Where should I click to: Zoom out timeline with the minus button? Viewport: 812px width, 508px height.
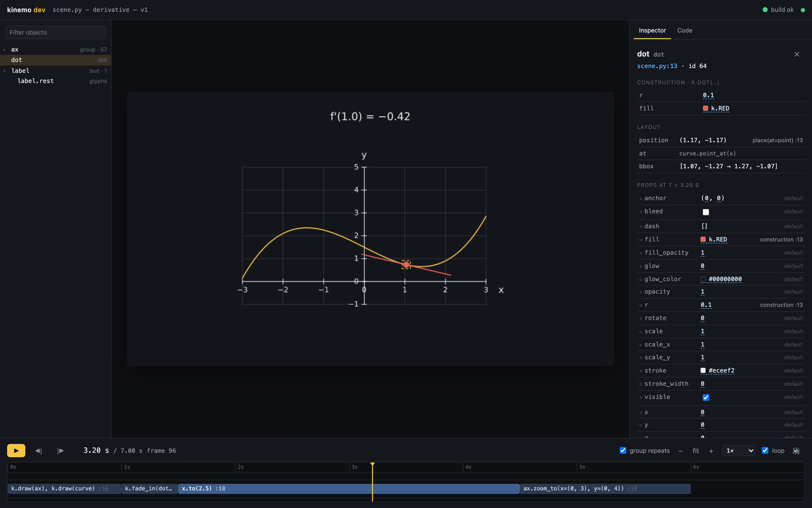[x=680, y=451]
